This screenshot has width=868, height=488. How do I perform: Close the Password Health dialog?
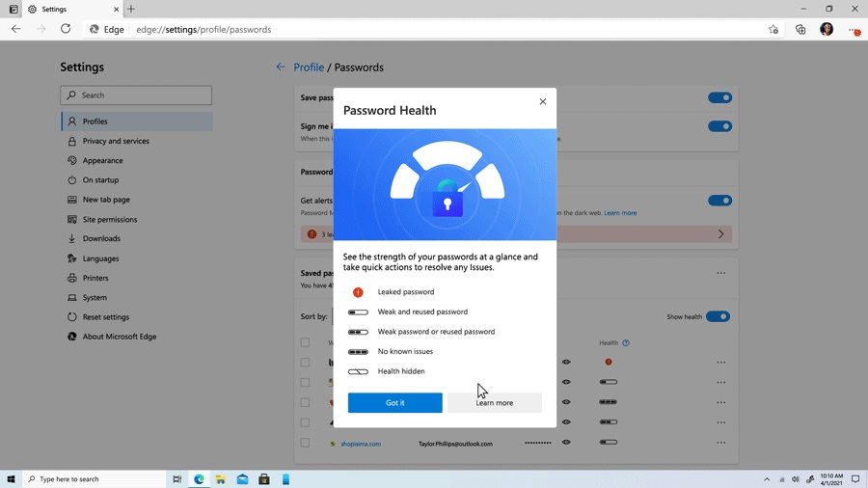click(x=542, y=101)
